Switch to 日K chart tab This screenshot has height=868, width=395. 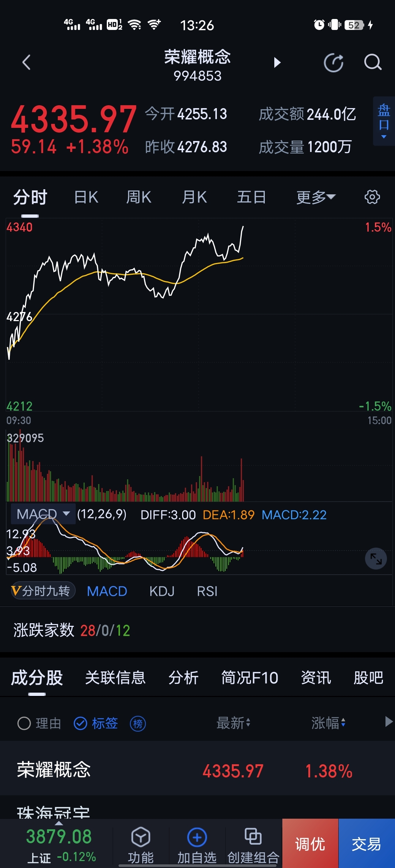[x=86, y=197]
